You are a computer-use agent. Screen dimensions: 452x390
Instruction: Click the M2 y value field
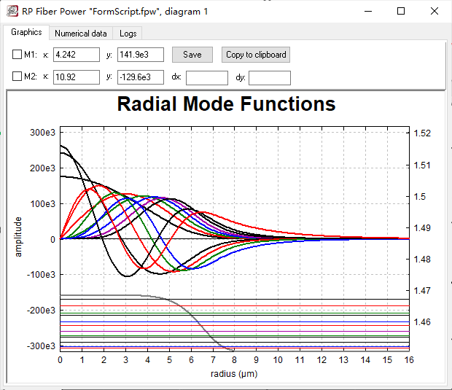coord(140,77)
